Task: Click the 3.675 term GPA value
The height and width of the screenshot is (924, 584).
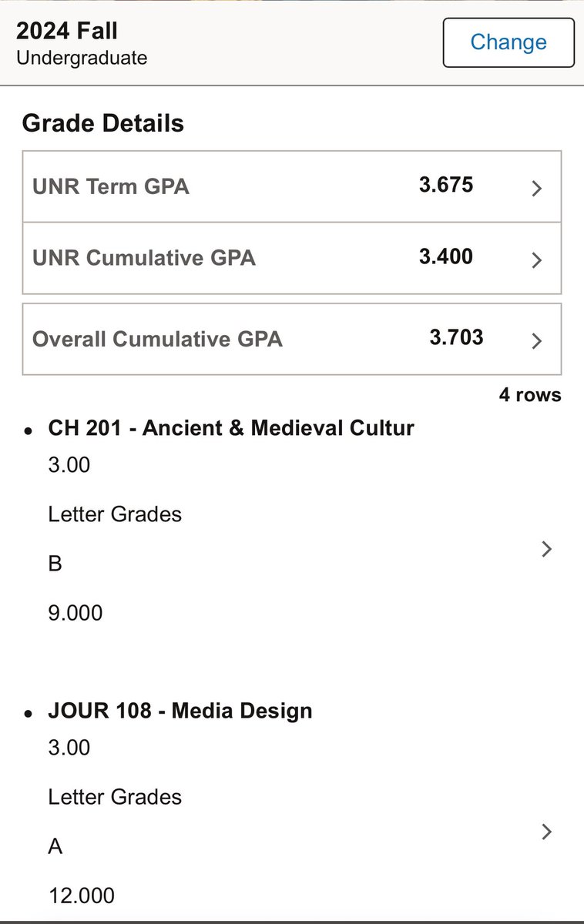Action: coord(446,186)
